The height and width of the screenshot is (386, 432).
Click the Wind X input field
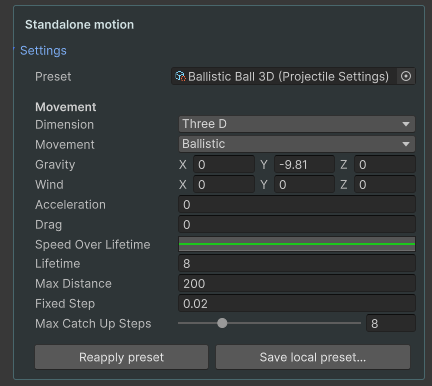[x=224, y=184]
